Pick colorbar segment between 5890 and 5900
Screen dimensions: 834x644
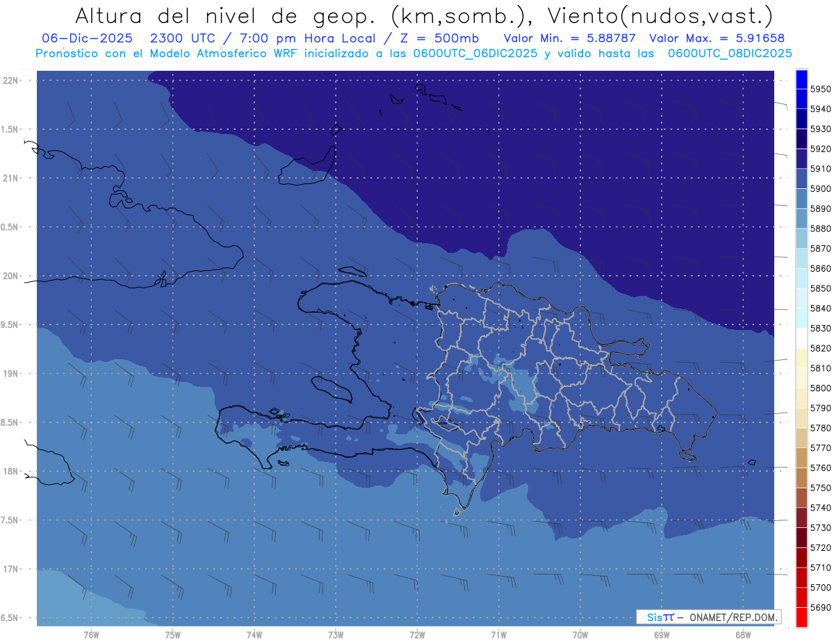(x=801, y=199)
